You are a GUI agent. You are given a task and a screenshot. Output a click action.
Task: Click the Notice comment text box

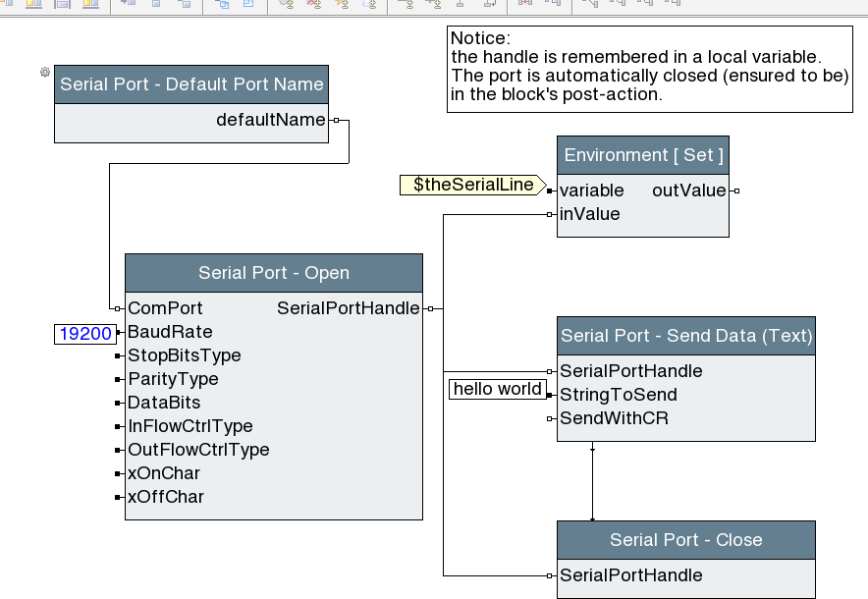pos(649,69)
